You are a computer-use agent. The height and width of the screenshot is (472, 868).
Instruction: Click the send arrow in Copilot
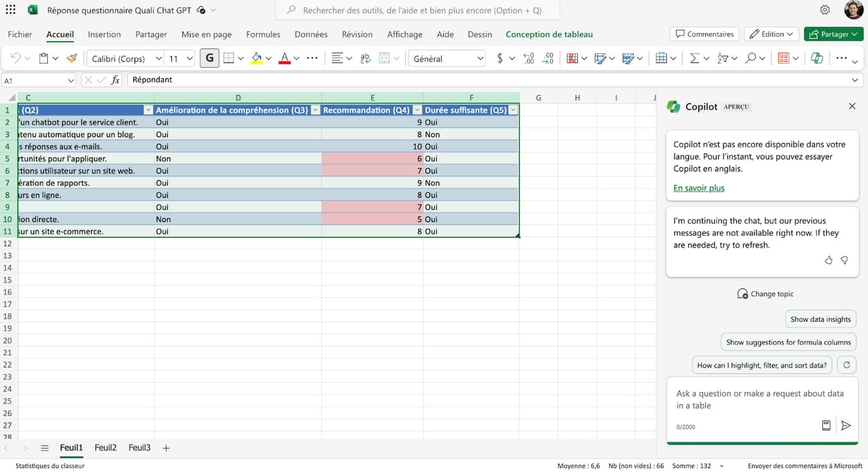[x=846, y=426]
